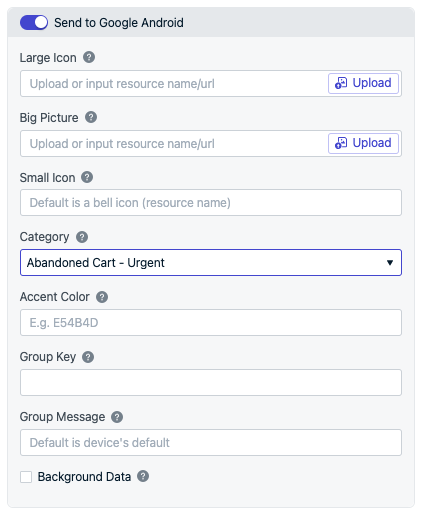Enable the Background Data checkbox
This screenshot has width=423, height=517.
pyautogui.click(x=26, y=477)
